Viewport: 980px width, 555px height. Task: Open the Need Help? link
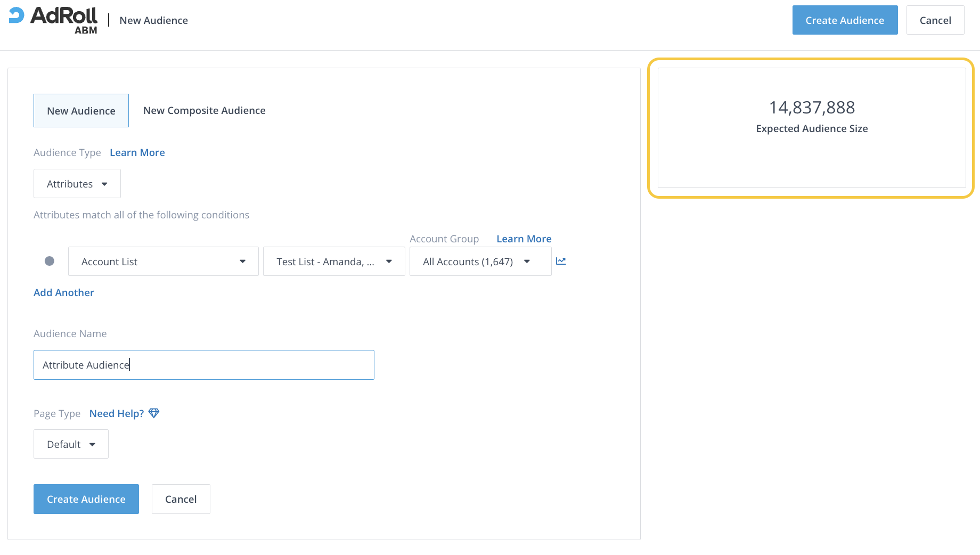[117, 413]
